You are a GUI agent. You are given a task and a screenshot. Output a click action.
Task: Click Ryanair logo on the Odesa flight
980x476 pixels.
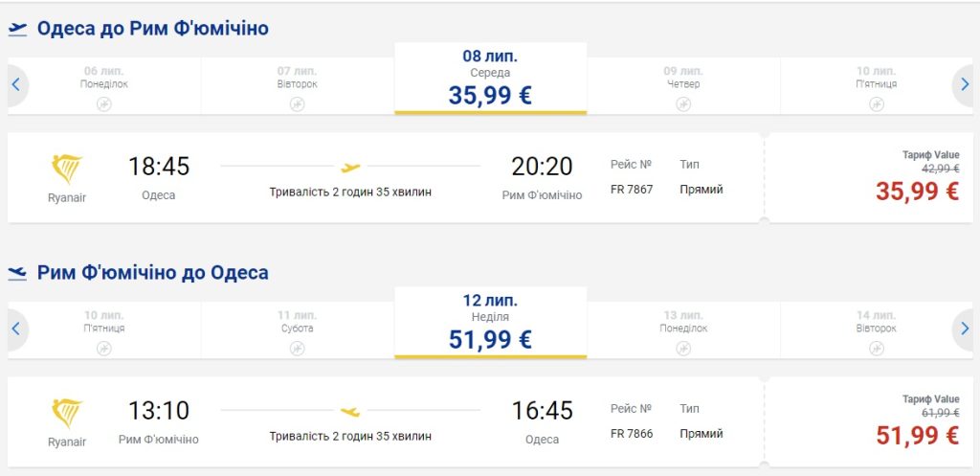click(x=67, y=170)
